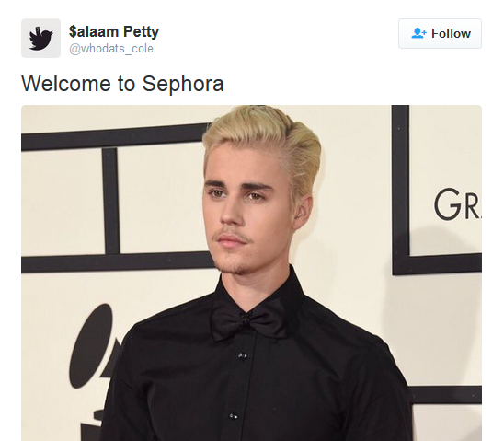The width and height of the screenshot is (504, 441).
Task: Click the bird graphic in the avatar
Action: [40, 39]
